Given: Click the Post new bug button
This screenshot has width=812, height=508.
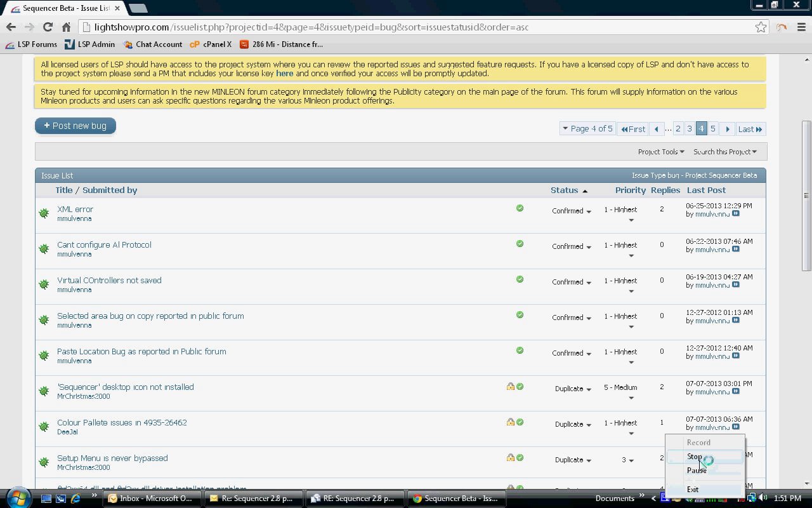Looking at the screenshot, I should click(75, 126).
